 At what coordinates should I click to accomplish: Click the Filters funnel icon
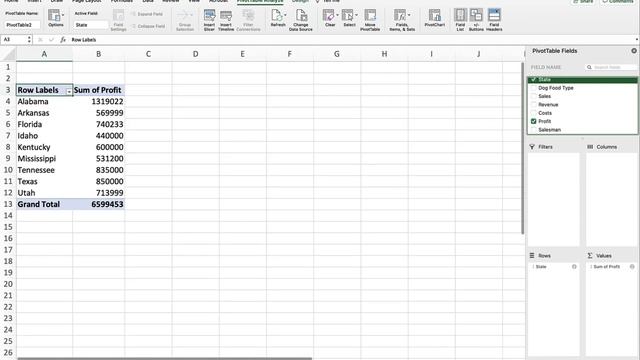(x=532, y=147)
